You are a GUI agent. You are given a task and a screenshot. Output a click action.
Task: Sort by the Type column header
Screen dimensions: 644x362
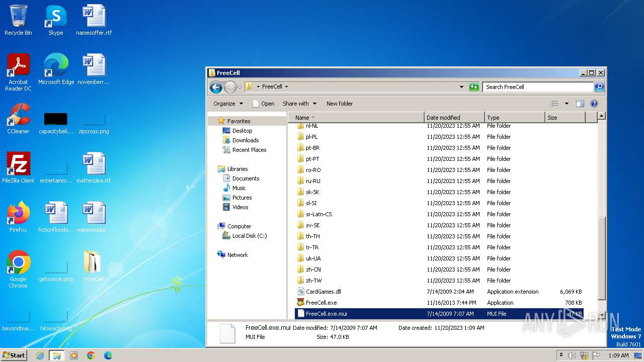[515, 118]
